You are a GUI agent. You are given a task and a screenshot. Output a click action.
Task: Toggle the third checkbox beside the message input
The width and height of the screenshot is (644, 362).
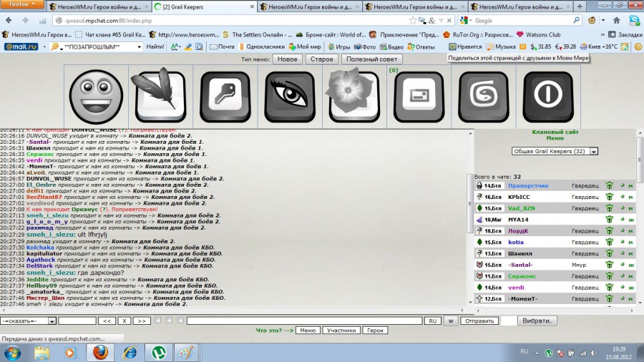[181, 321]
